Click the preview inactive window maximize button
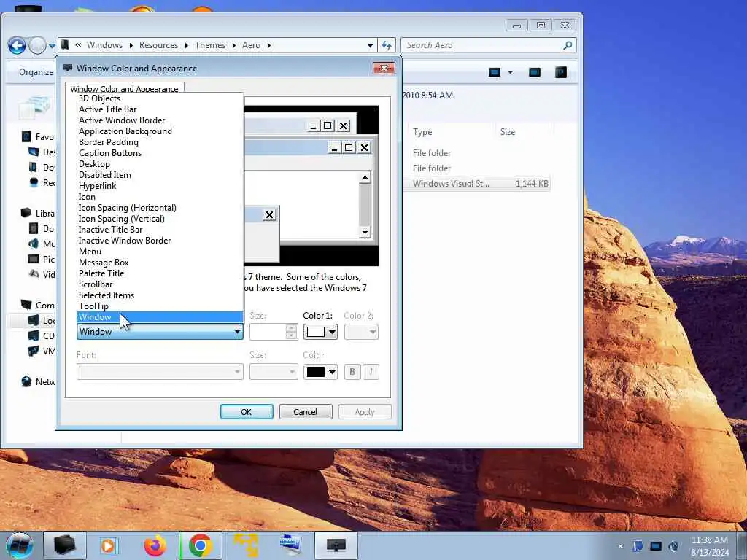This screenshot has width=747, height=560. 328,125
